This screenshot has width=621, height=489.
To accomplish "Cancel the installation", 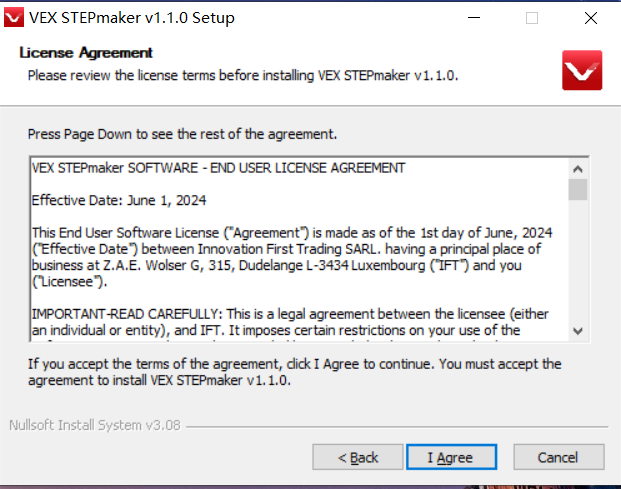I will (557, 457).
